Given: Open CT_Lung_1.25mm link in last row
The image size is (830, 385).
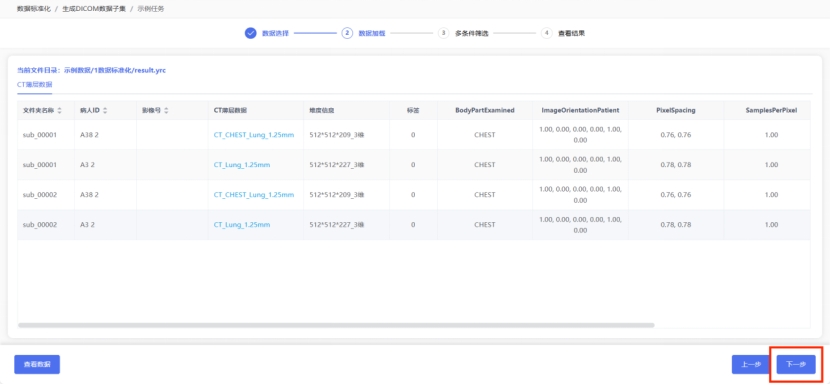Looking at the screenshot, I should pos(242,225).
